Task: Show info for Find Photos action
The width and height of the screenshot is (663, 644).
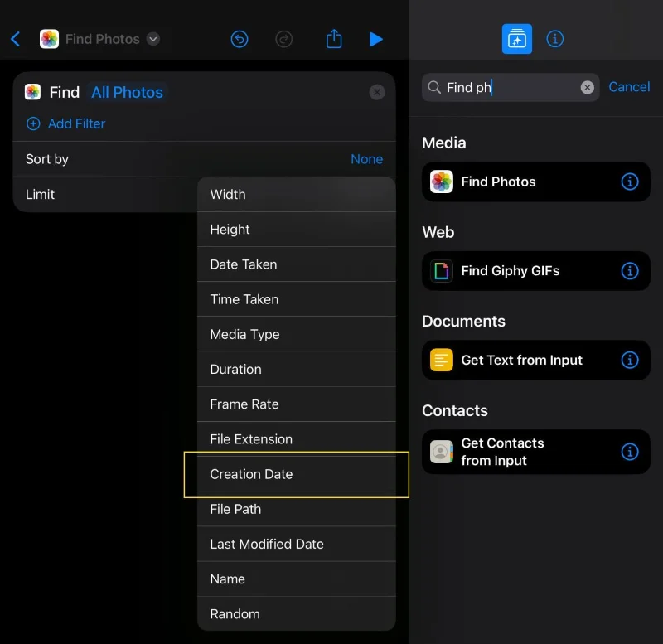Action: pyautogui.click(x=630, y=182)
